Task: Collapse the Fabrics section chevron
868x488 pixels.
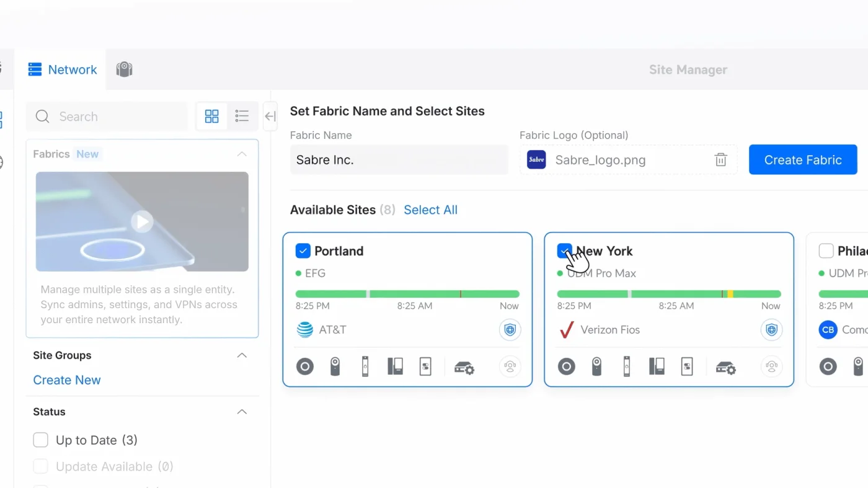Action: (242, 154)
